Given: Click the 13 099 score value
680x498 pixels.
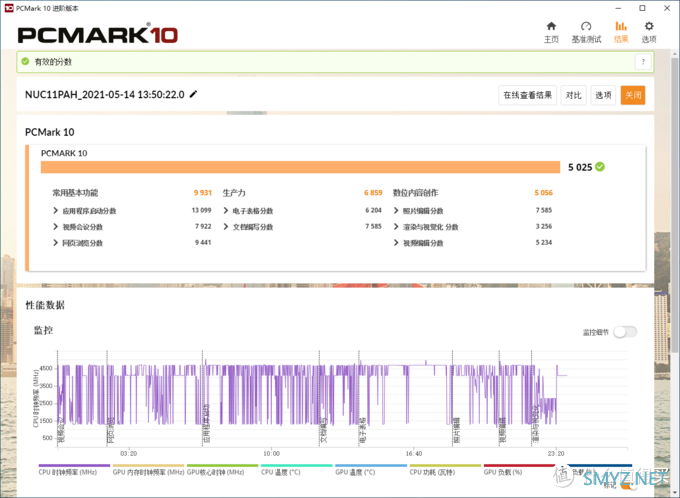Looking at the screenshot, I should point(201,210).
